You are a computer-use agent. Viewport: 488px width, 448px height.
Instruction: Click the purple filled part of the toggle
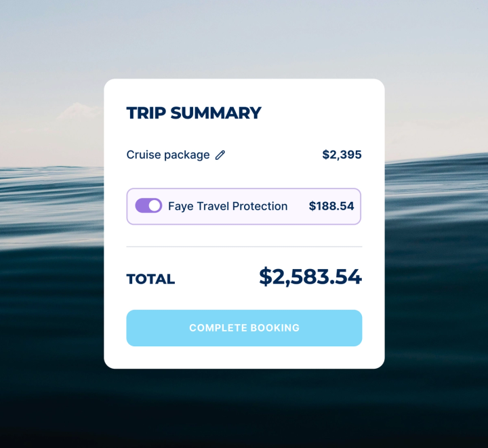coord(142,205)
